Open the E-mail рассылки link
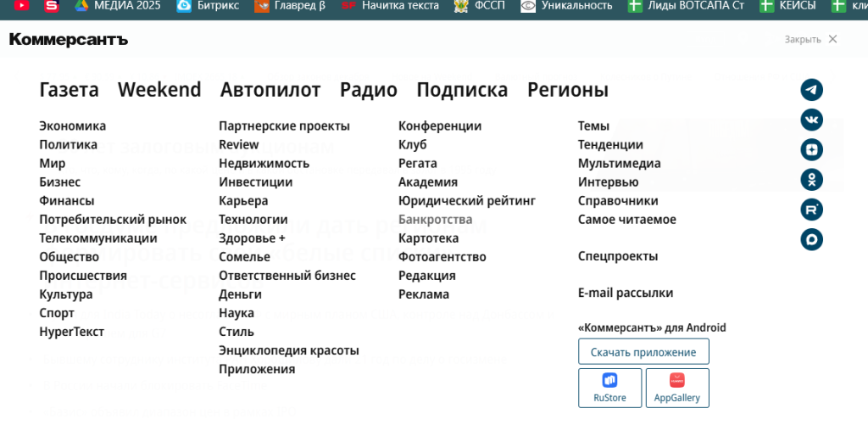Screen dimensions: 868x425 click(x=626, y=294)
